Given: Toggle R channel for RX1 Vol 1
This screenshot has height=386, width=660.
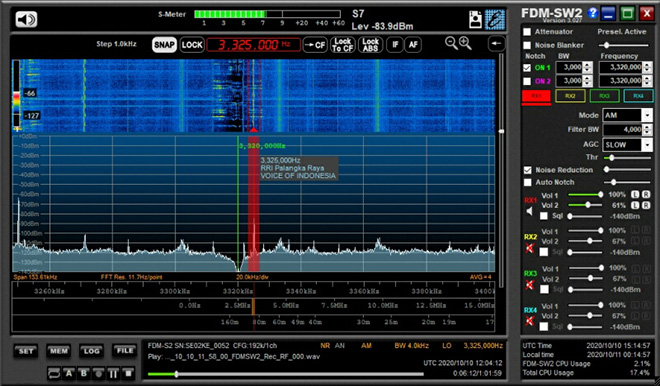Looking at the screenshot, I should pyautogui.click(x=646, y=194).
